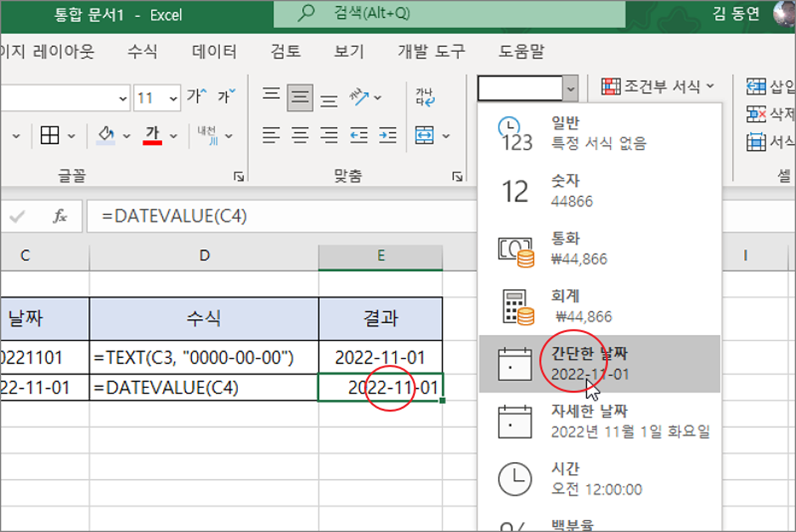Image resolution: width=796 pixels, height=532 pixels.
Task: Select the 통화 currency format option
Action: click(x=599, y=249)
